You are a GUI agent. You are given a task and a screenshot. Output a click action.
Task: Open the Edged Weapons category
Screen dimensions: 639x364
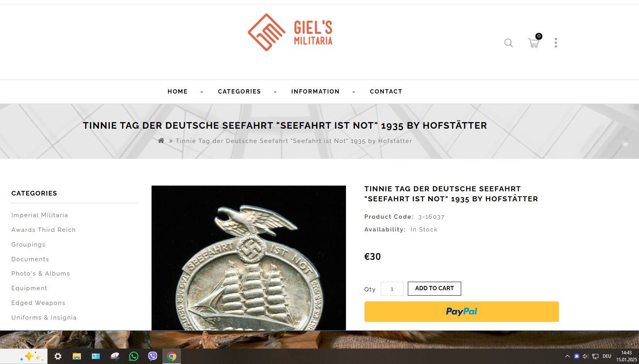[x=38, y=303]
